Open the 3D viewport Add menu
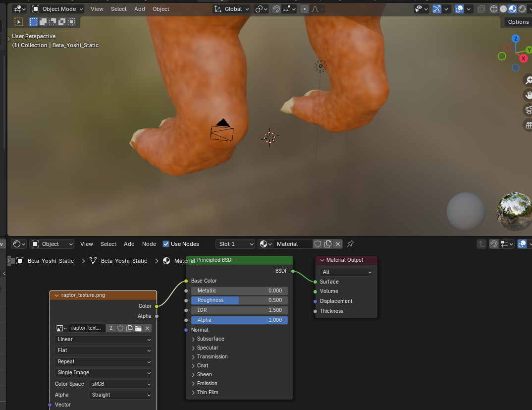The width and height of the screenshot is (532, 410). click(140, 9)
